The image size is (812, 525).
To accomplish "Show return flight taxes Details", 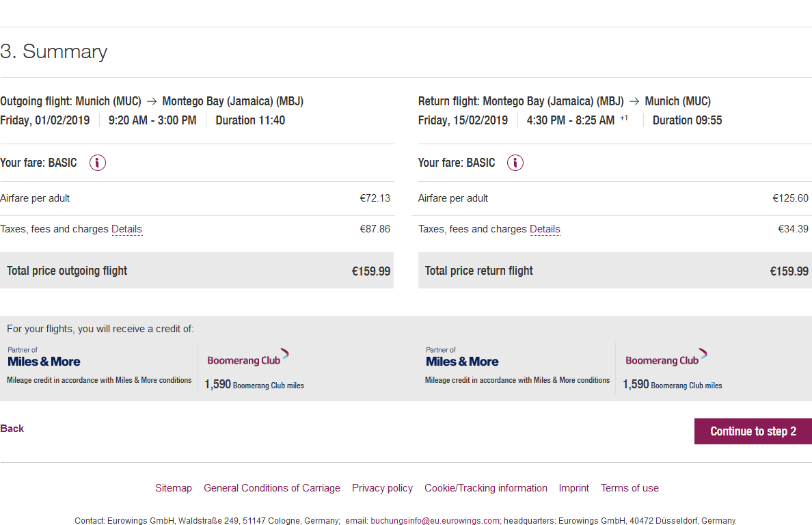I will [545, 229].
